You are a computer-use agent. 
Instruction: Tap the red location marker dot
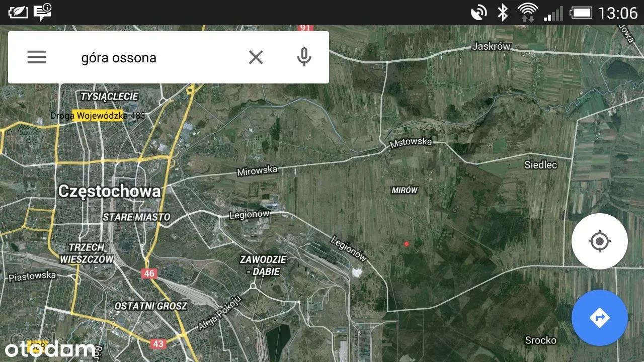tap(407, 244)
